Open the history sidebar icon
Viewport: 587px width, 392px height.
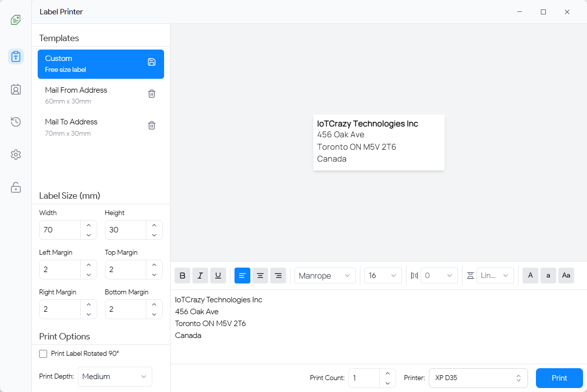coord(16,122)
